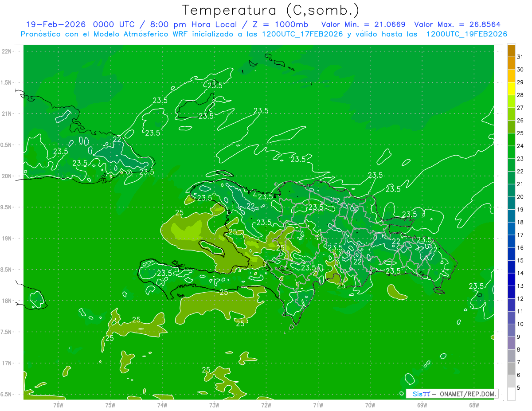Click the '14' value on the color scale
Image resolution: width=532 pixels, height=411 pixels.
pos(520,273)
